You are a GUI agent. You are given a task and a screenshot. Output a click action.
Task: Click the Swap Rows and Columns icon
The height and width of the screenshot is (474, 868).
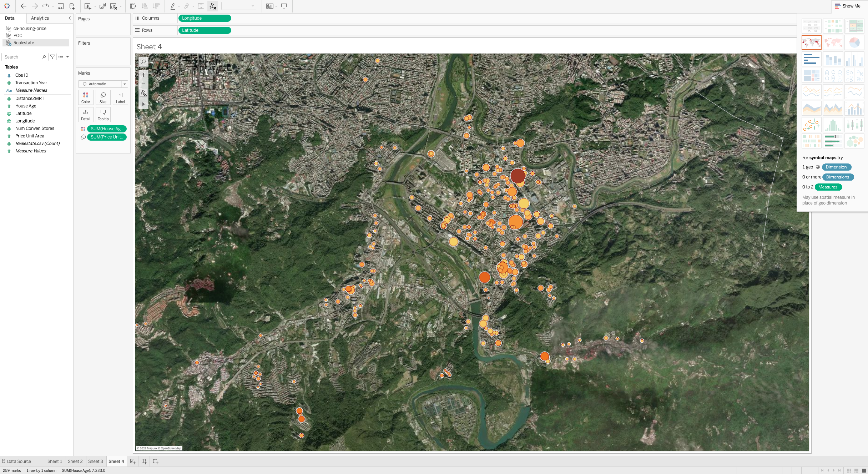pyautogui.click(x=133, y=6)
